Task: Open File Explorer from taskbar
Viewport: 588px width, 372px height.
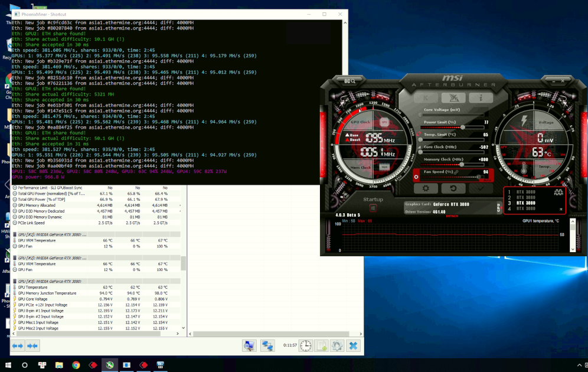Action: click(x=59, y=365)
